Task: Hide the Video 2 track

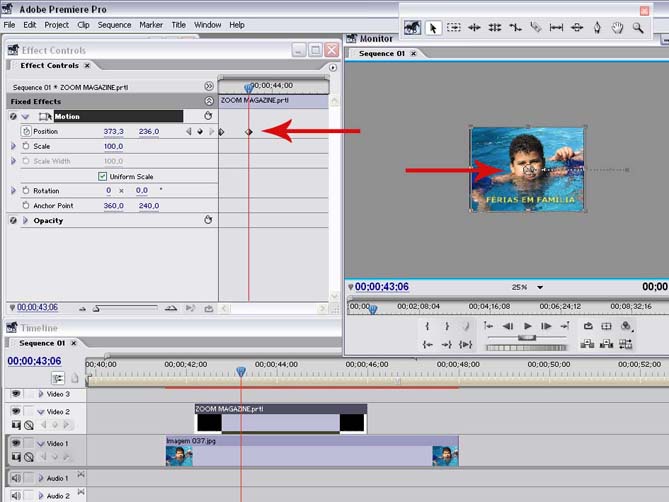Action: (x=16, y=411)
